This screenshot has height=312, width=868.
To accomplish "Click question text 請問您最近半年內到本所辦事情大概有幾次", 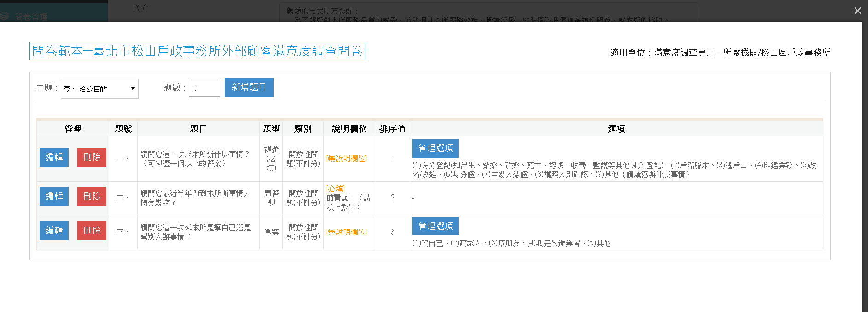I will click(196, 198).
